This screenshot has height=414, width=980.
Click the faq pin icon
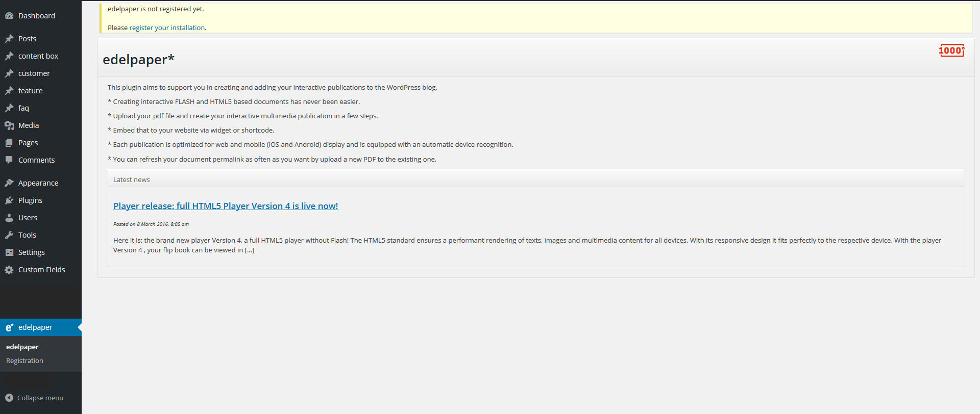pos(9,108)
